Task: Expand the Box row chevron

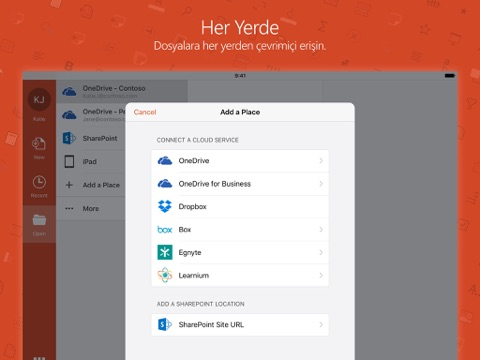Action: [321, 229]
